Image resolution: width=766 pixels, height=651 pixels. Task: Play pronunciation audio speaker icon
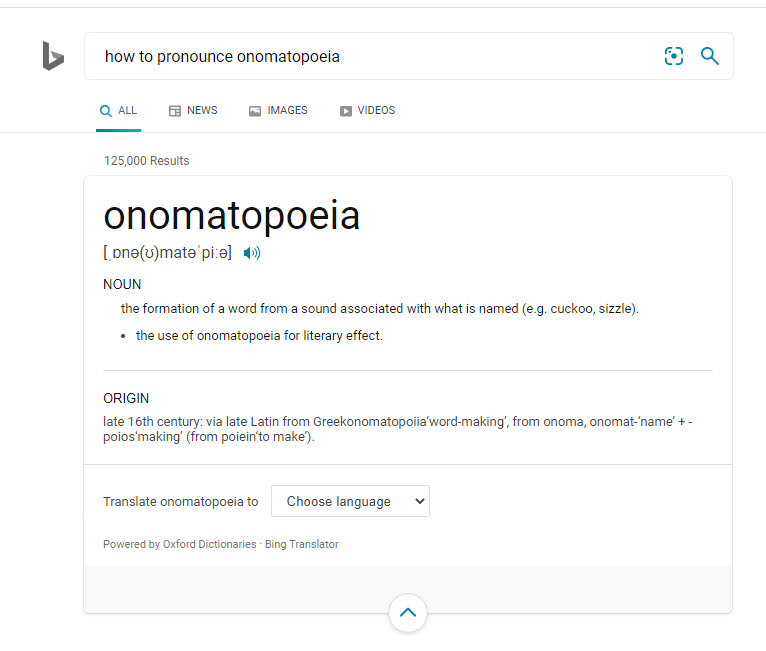click(252, 253)
